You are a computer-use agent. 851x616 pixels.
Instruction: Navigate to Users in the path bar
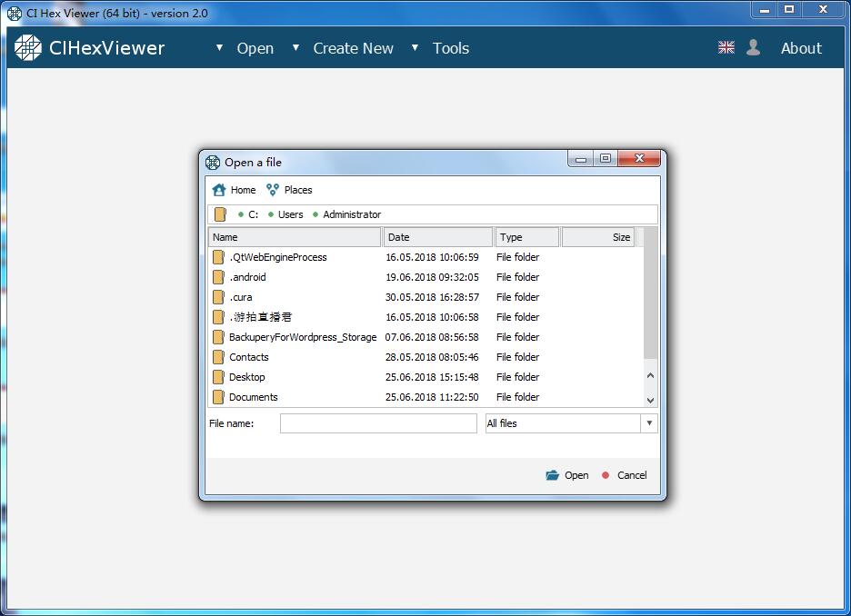pos(290,214)
